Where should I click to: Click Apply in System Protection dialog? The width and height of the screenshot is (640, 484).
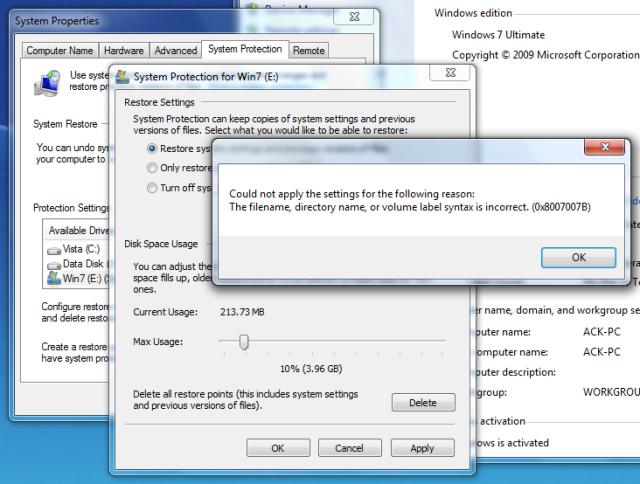422,448
